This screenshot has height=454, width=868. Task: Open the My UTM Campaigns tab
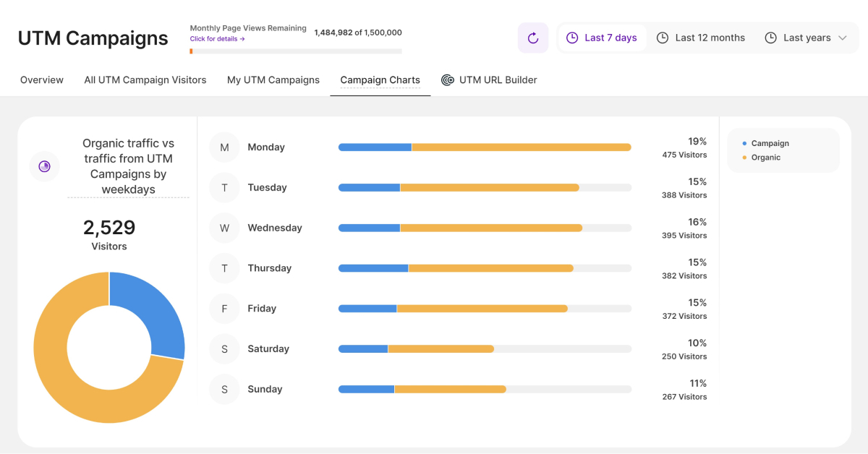273,80
